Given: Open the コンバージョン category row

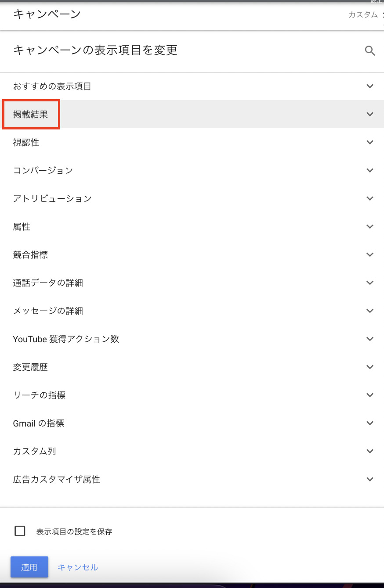Looking at the screenshot, I should [x=43, y=170].
